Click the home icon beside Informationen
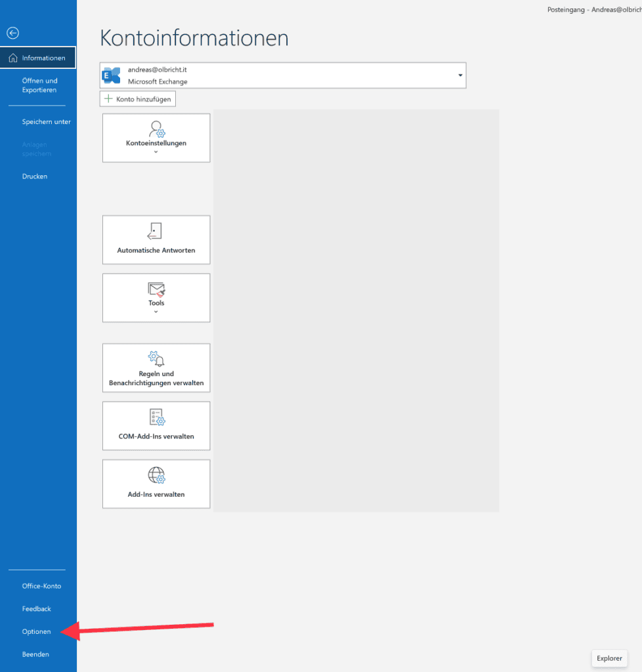Screen dimensions: 642x672 [13, 58]
